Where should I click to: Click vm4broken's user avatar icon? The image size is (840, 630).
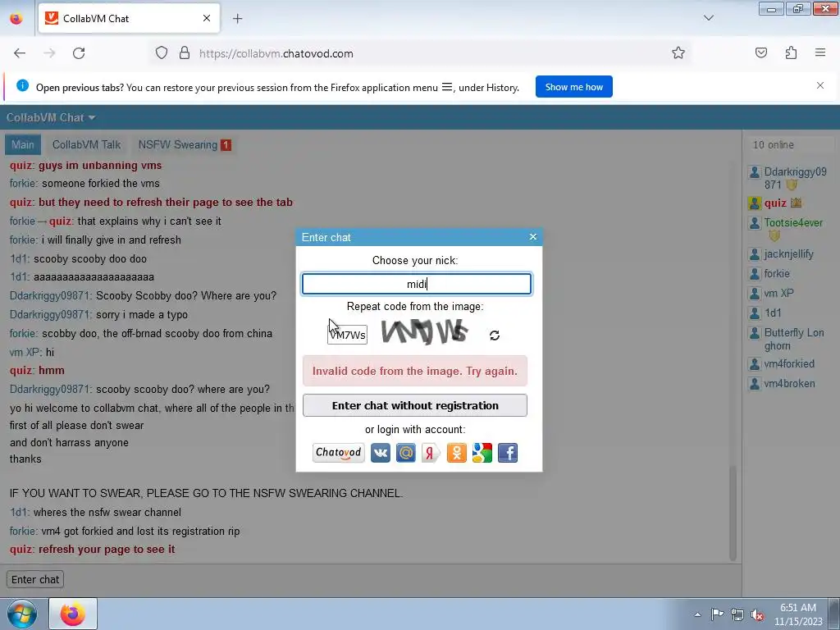[x=755, y=384]
